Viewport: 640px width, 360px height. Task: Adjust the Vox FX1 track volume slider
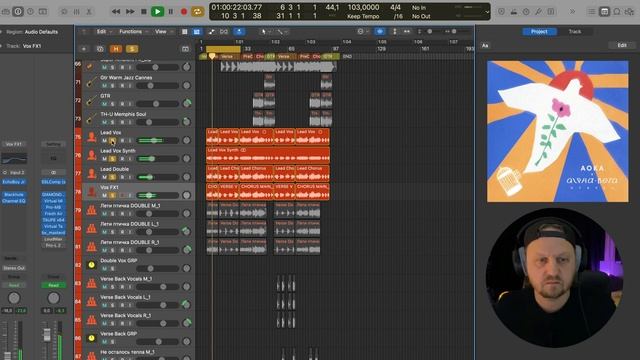point(157,196)
